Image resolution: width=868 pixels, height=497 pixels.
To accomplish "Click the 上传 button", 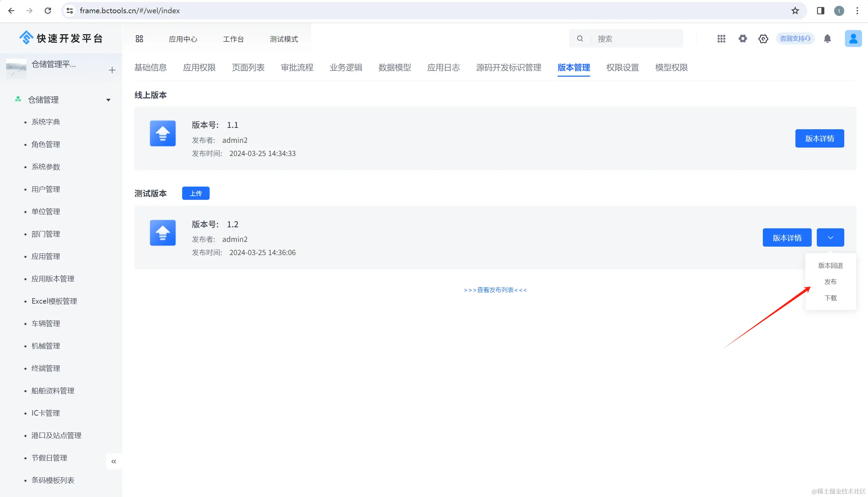I will point(195,193).
